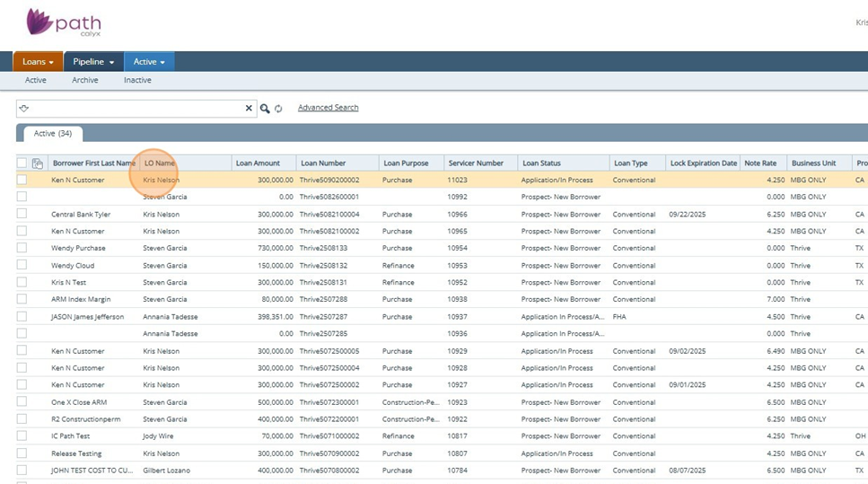Clear the search box with X icon
868x484 pixels.
(249, 109)
